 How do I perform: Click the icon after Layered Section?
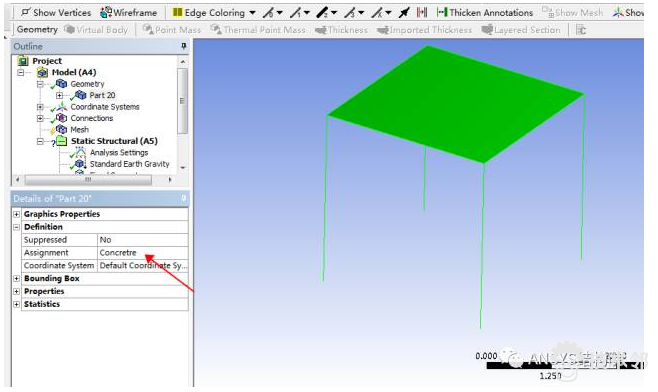coord(581,30)
